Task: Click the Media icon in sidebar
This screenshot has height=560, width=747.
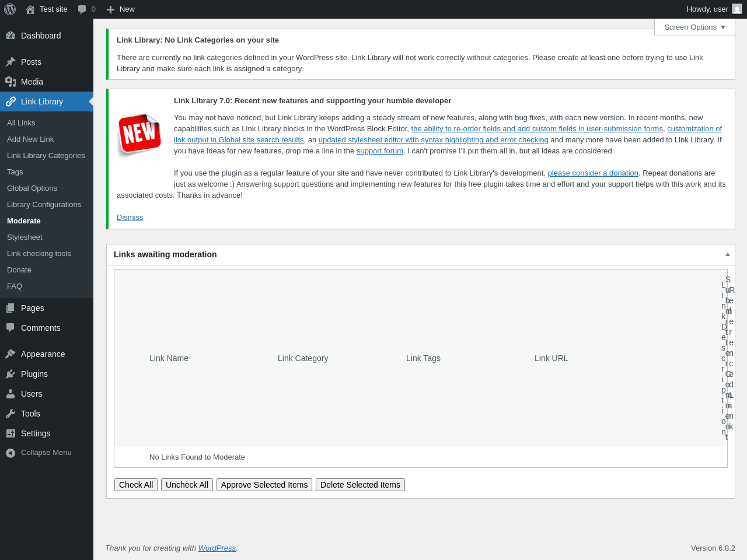Action: point(11,82)
